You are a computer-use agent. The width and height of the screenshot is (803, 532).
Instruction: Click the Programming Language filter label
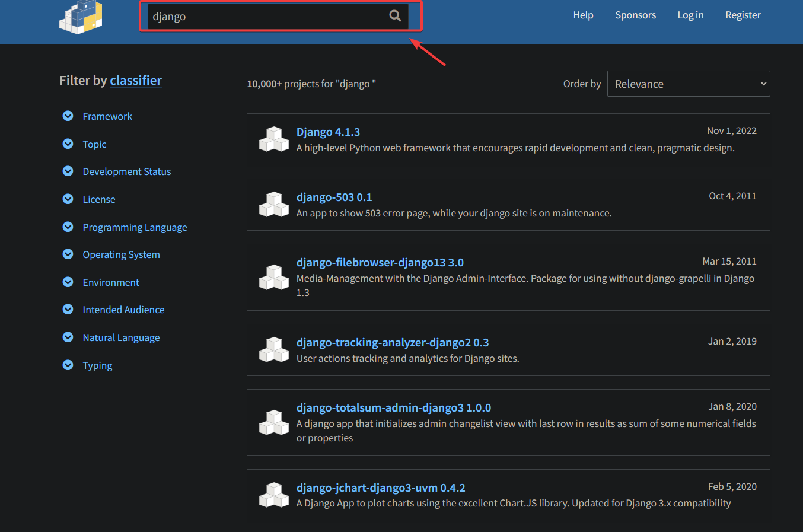[x=135, y=227]
